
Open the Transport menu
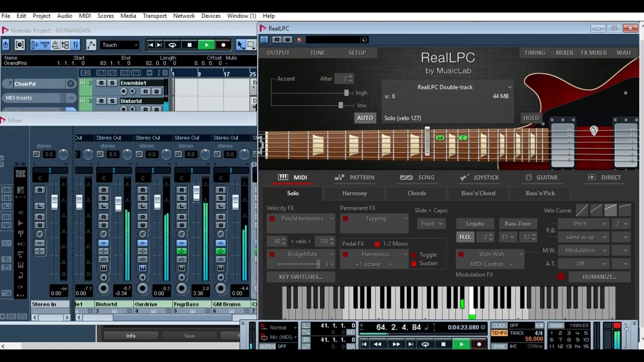tap(154, 16)
